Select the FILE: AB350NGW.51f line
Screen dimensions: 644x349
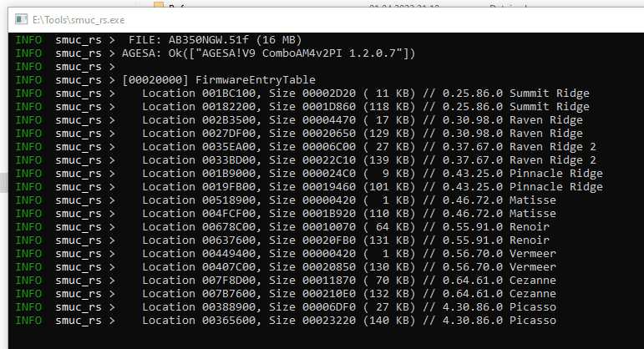click(159, 40)
